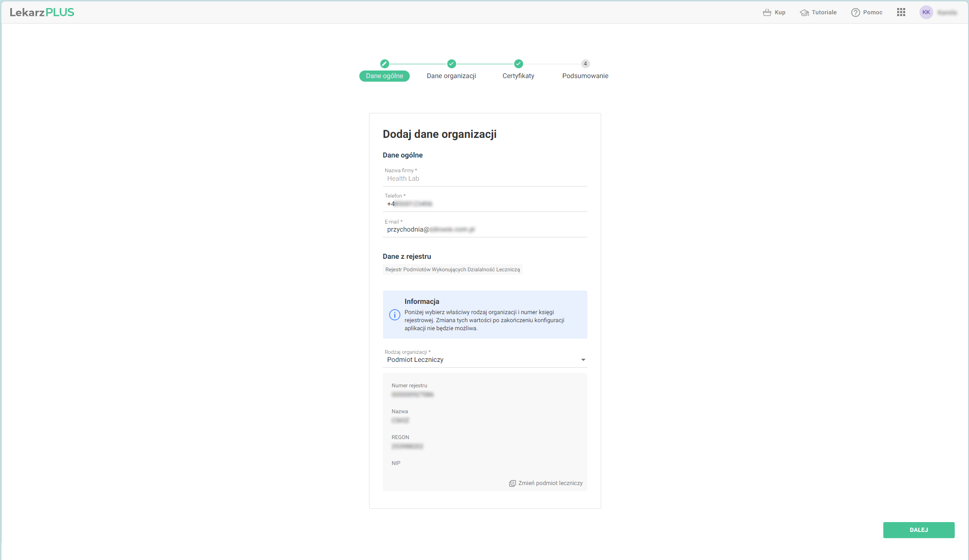Expand the Rodzaj organizacji dropdown arrow
The height and width of the screenshot is (560, 969).
coord(583,360)
